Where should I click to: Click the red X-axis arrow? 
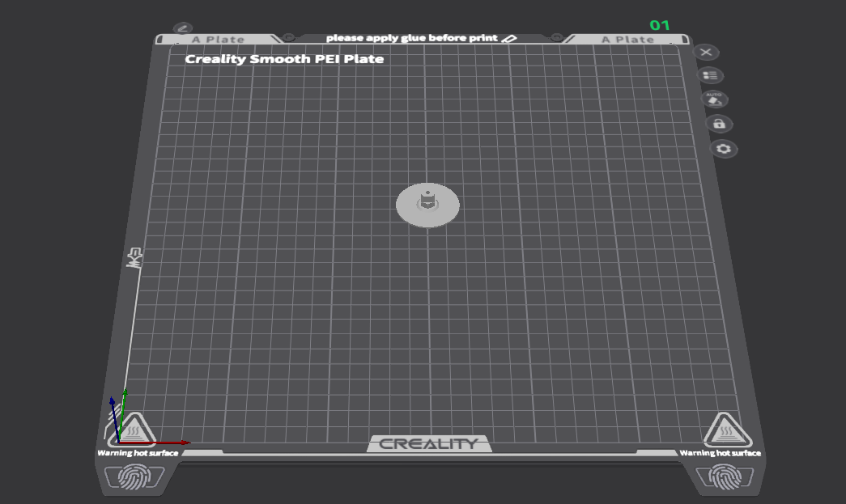pyautogui.click(x=155, y=443)
